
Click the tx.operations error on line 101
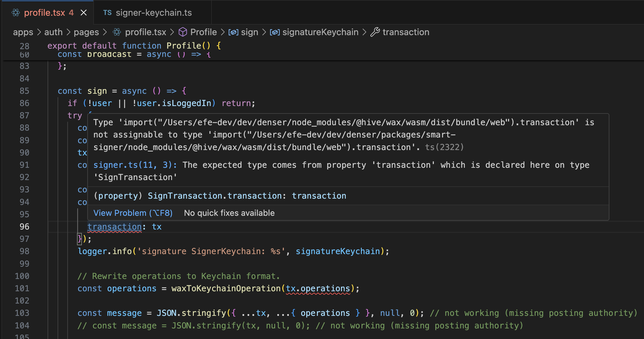click(318, 288)
